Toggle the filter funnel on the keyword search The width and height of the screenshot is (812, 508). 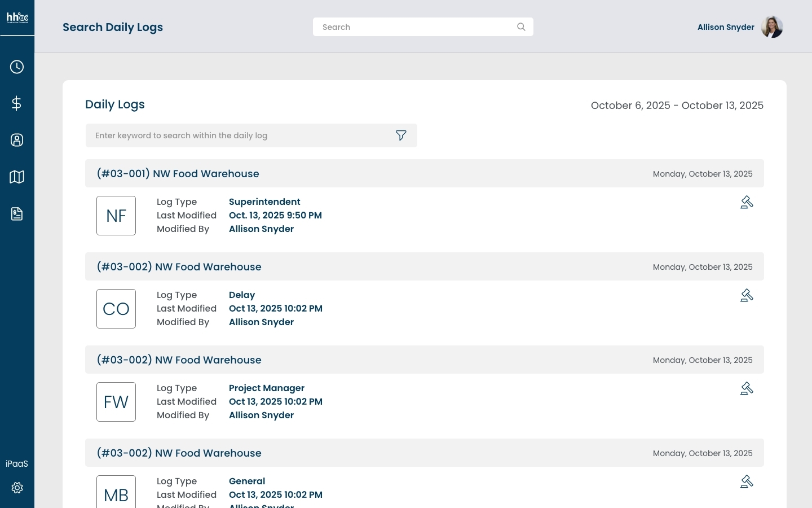(401, 135)
